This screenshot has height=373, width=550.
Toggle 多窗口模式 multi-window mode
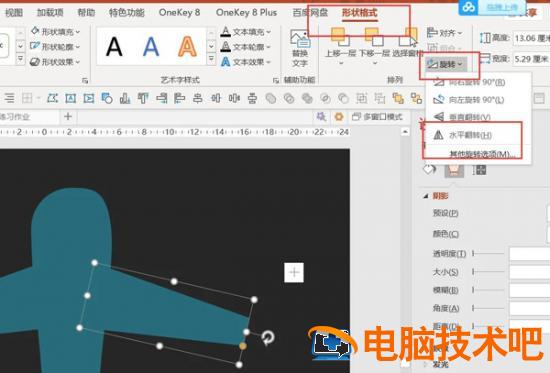click(377, 117)
